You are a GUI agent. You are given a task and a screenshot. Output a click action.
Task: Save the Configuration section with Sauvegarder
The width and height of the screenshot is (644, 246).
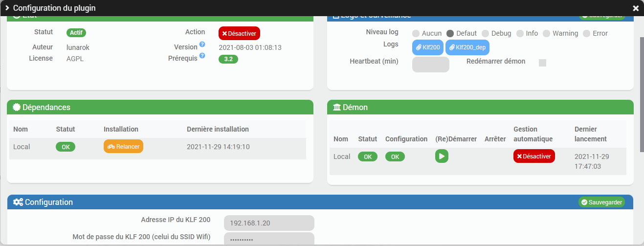click(x=601, y=202)
